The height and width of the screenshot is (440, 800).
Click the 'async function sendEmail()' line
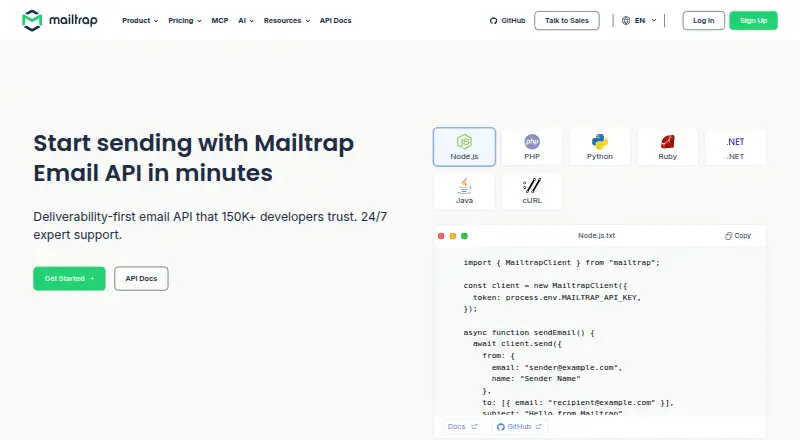[x=529, y=332]
